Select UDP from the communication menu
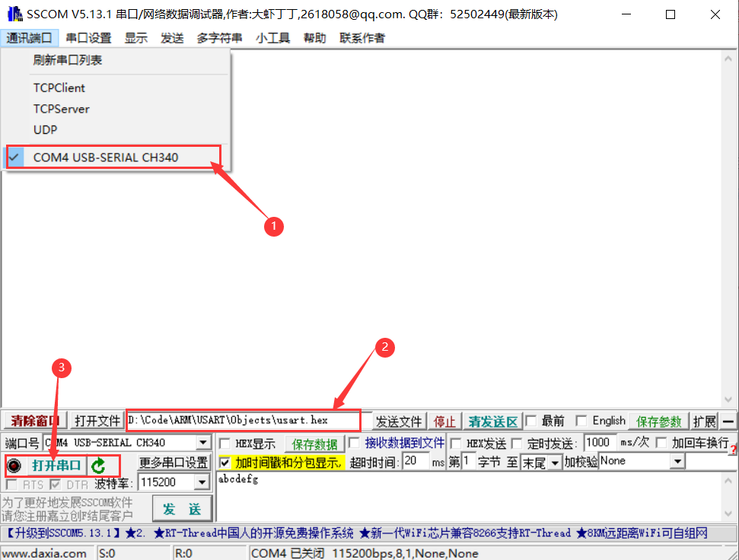 click(44, 129)
